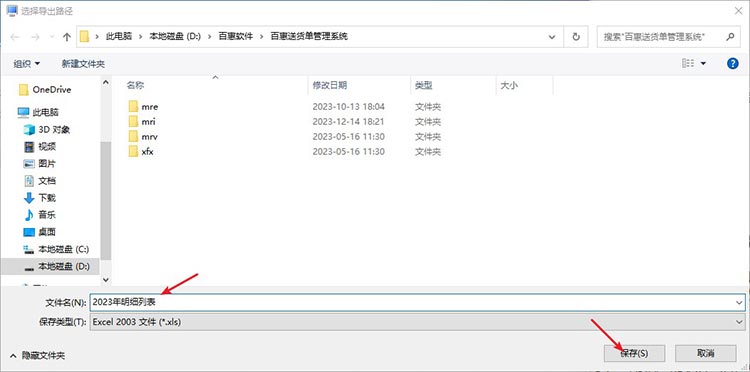
Task: Go up one folder level arrow
Action: point(67,37)
